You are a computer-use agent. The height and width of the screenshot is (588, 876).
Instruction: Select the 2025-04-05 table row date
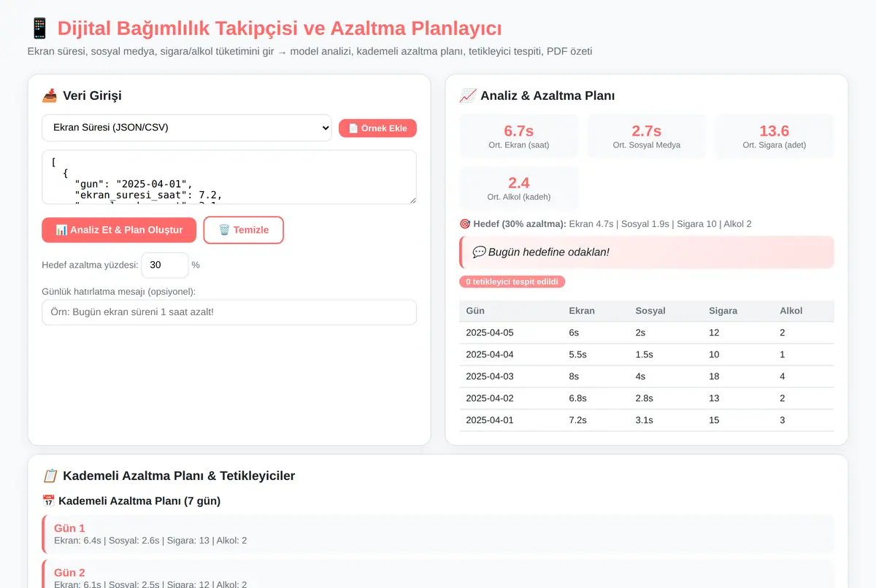coord(490,333)
